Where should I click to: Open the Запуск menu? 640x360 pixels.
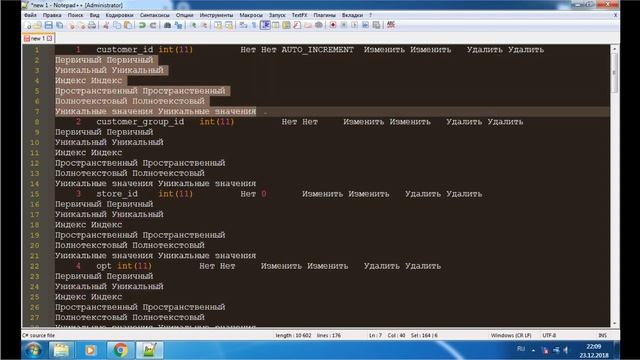tap(277, 15)
